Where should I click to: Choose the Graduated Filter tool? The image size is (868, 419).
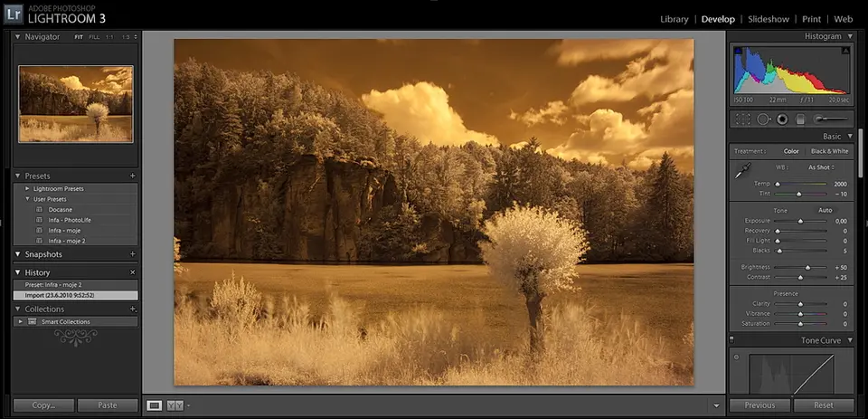[x=800, y=119]
